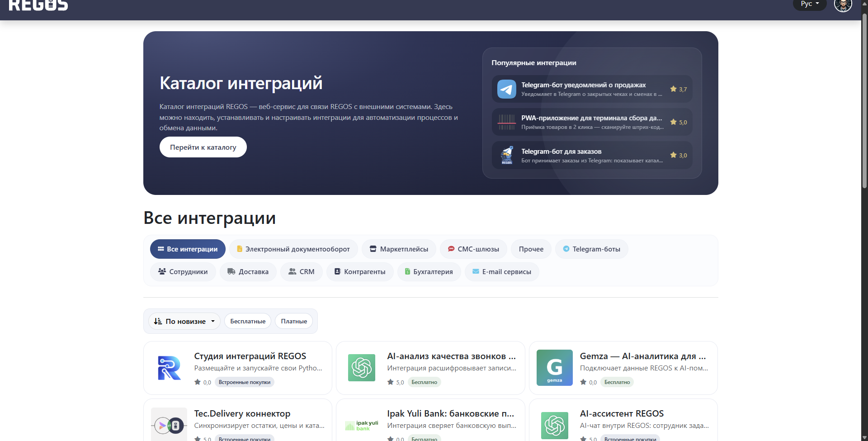
Task: Open Студия интеграций REGOS card title
Action: (250, 356)
